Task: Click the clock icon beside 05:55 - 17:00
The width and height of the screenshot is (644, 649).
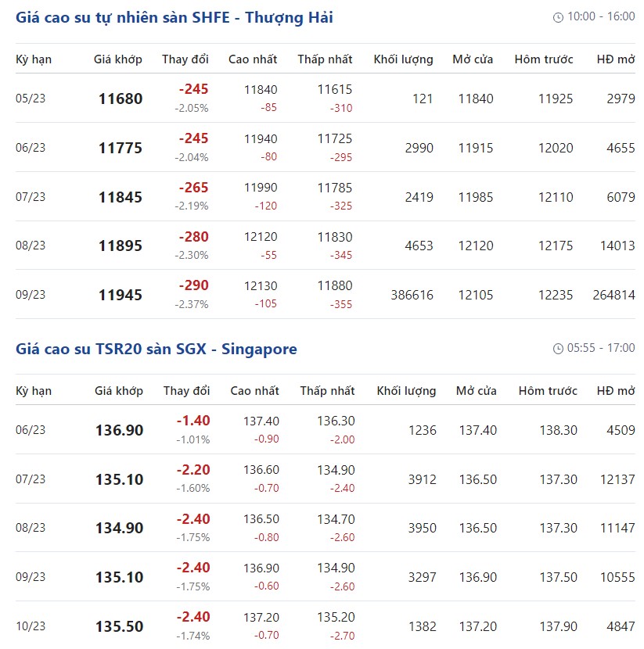Action: (x=558, y=349)
